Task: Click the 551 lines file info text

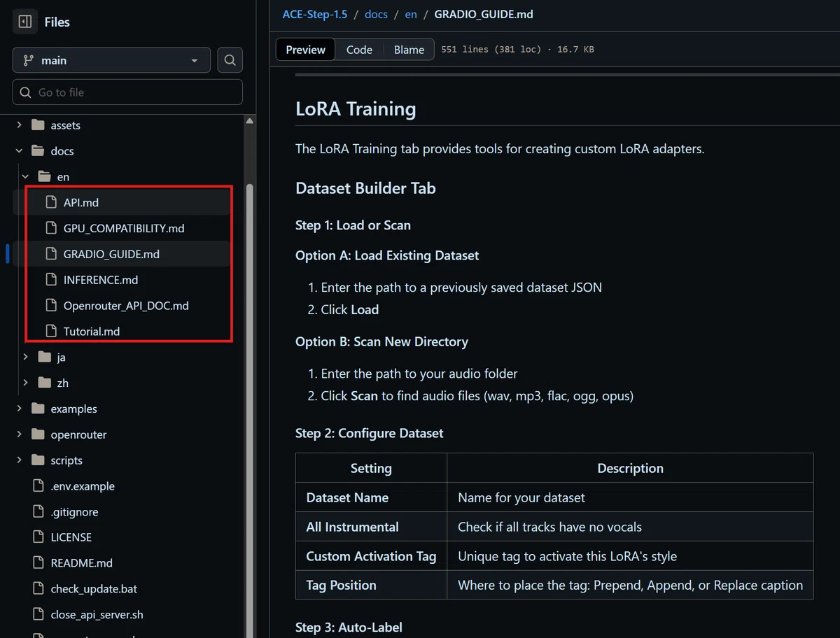Action: tap(517, 50)
